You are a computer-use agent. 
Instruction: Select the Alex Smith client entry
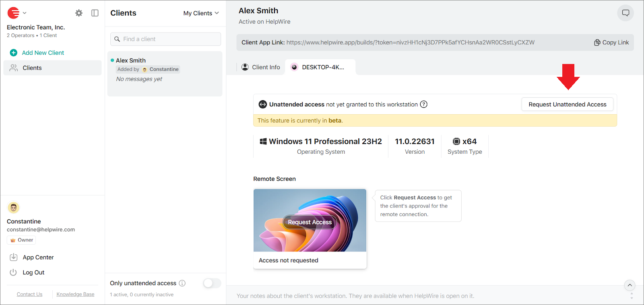[x=165, y=74]
